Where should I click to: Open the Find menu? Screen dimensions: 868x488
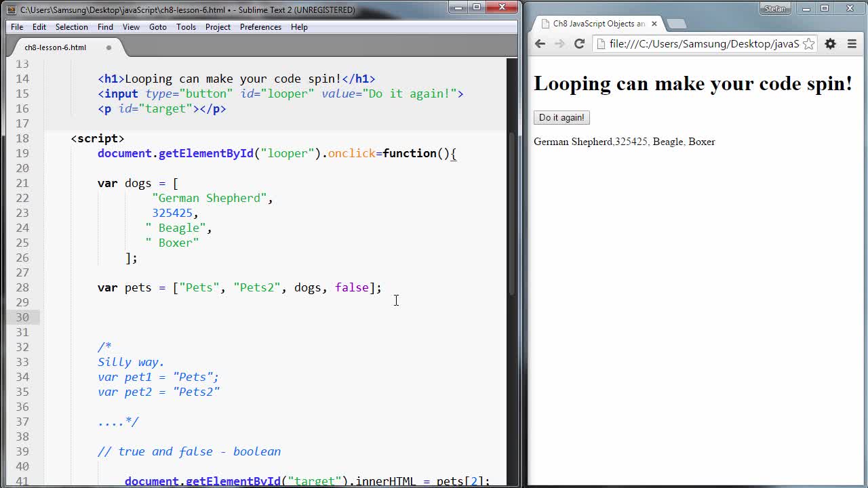(105, 27)
